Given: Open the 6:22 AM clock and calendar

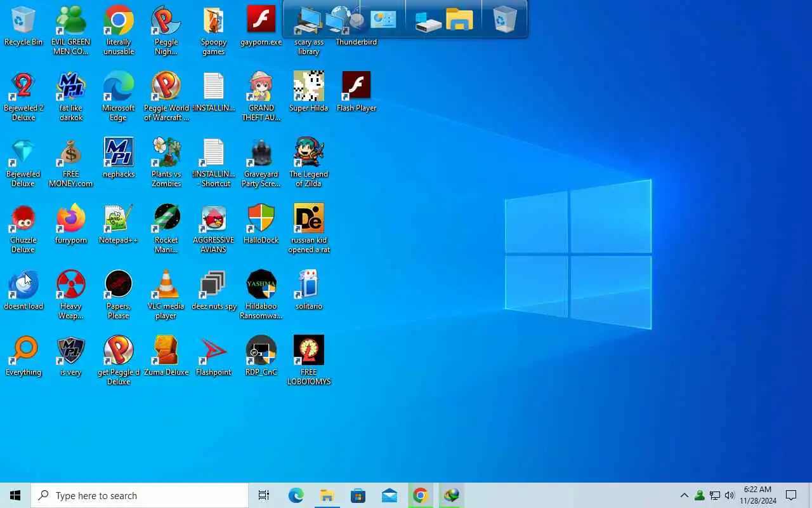Looking at the screenshot, I should [x=758, y=495].
